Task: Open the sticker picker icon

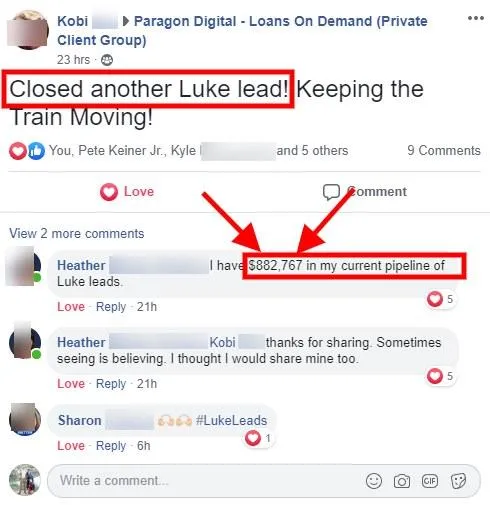Action: click(458, 481)
